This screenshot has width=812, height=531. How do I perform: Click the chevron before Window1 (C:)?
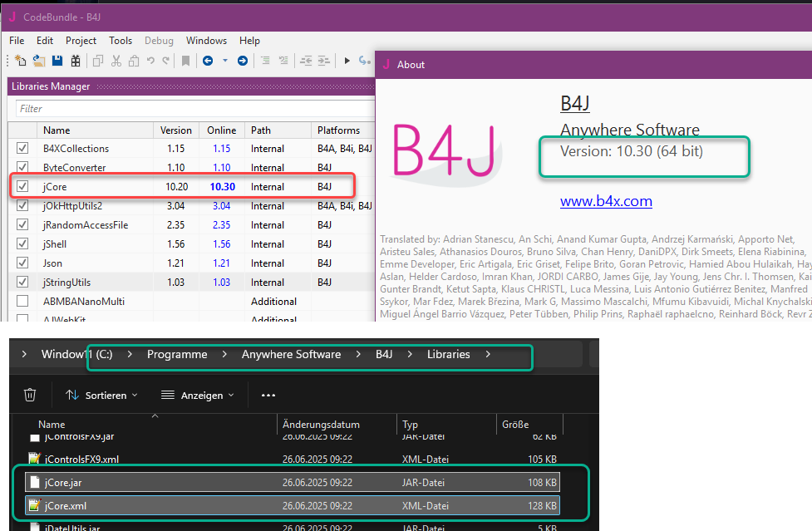(x=24, y=354)
